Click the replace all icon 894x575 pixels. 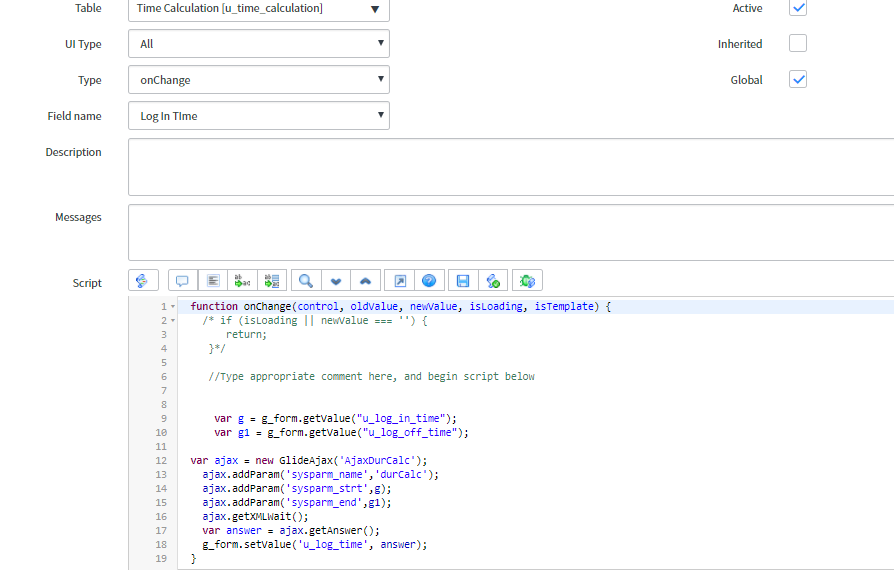272,281
